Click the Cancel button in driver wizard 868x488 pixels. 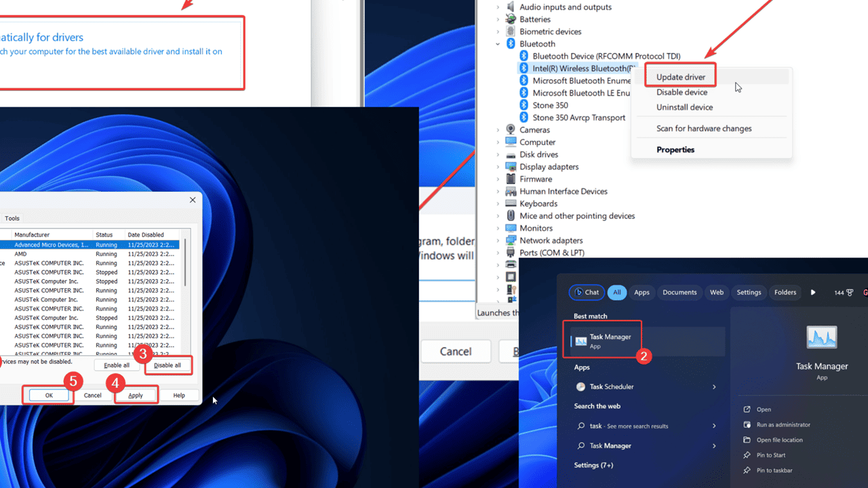[456, 351]
